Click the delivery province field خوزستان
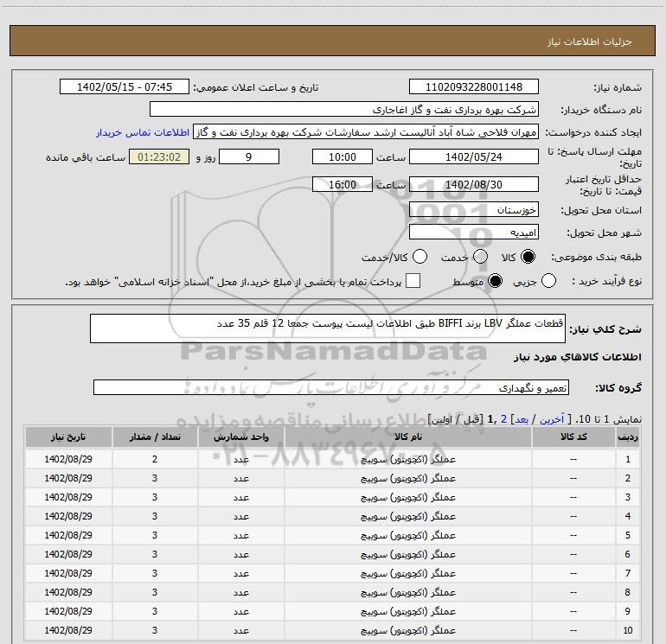Screen dimensions: 666x644 tap(474, 209)
